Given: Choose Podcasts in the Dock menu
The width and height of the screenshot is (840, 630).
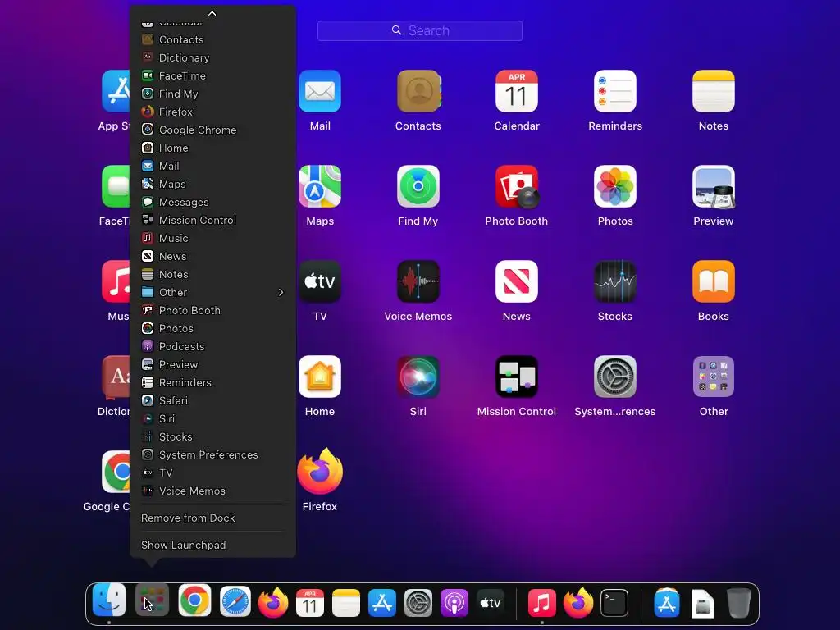Looking at the screenshot, I should [x=212, y=347].
